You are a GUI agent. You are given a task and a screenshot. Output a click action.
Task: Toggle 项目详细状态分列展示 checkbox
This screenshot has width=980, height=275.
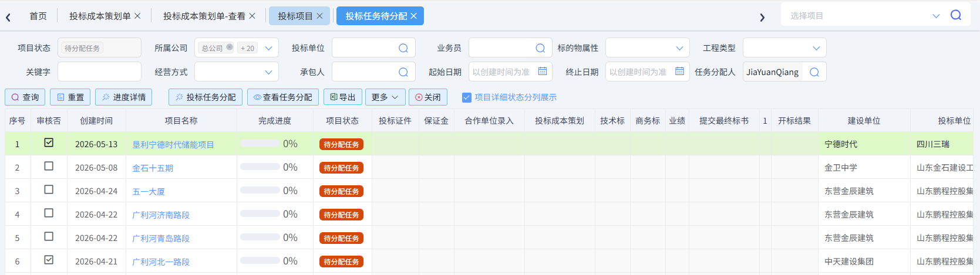point(467,97)
